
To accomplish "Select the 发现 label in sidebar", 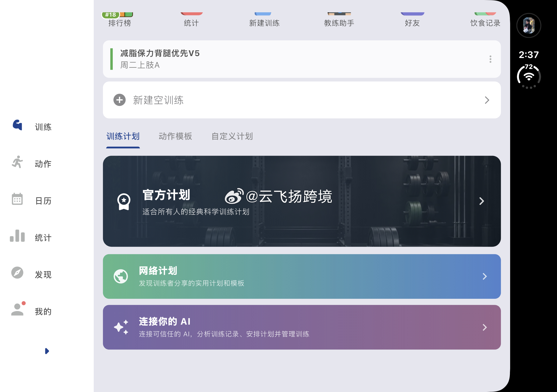I will pyautogui.click(x=43, y=275).
